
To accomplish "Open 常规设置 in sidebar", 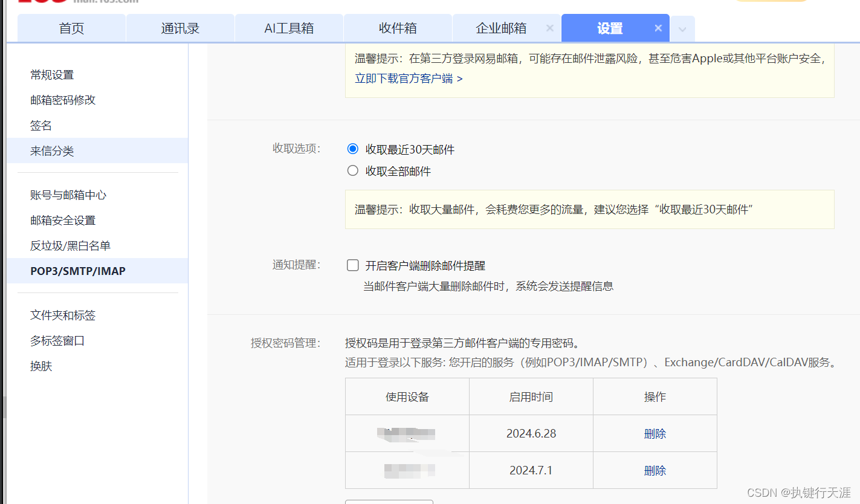I will pyautogui.click(x=97, y=75).
